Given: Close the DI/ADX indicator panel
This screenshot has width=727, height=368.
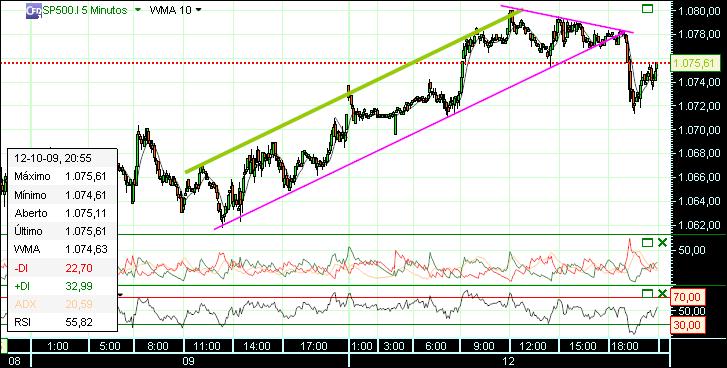Looking at the screenshot, I should pyautogui.click(x=662, y=242).
